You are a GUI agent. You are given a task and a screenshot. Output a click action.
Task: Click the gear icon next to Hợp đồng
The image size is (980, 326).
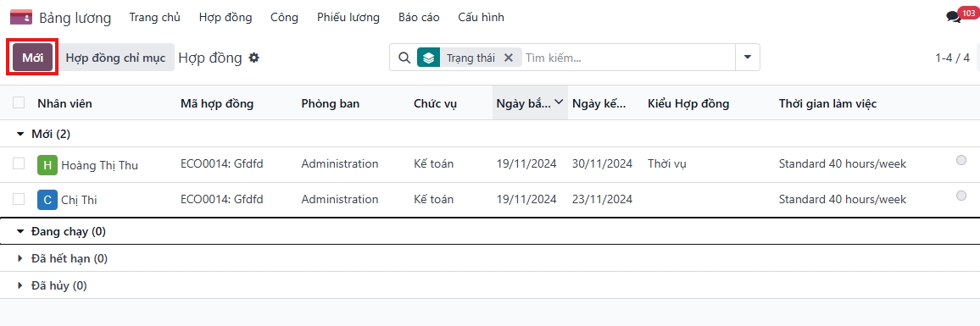coord(253,58)
